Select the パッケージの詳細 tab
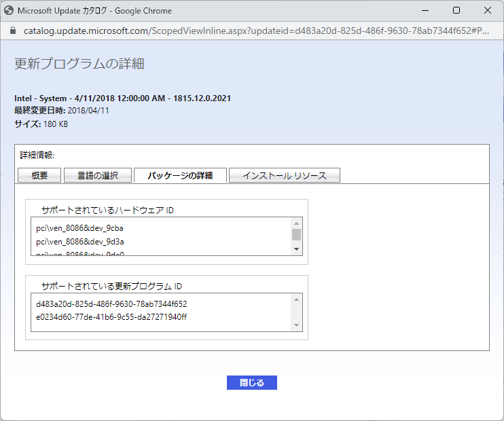This screenshot has width=504, height=421. (180, 175)
